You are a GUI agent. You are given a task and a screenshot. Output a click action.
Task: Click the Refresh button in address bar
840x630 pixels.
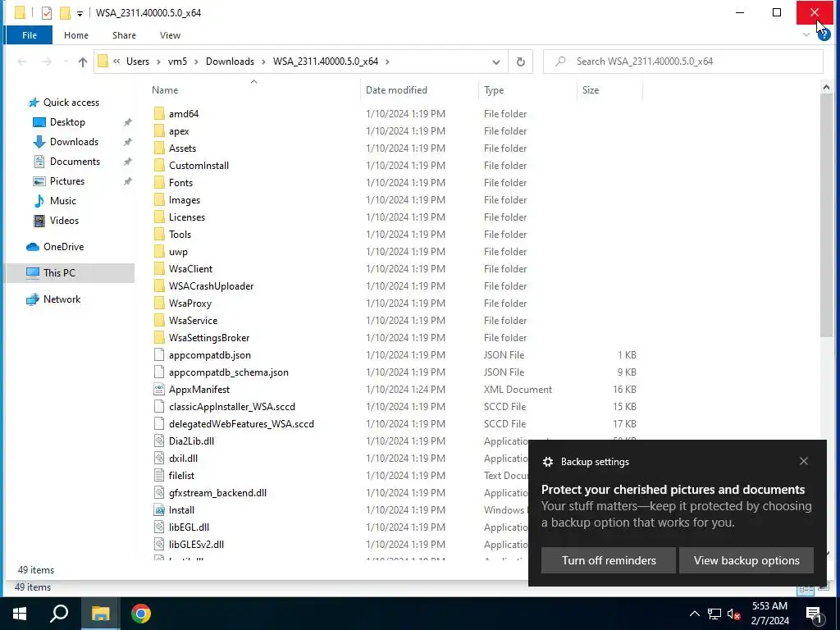coord(520,62)
